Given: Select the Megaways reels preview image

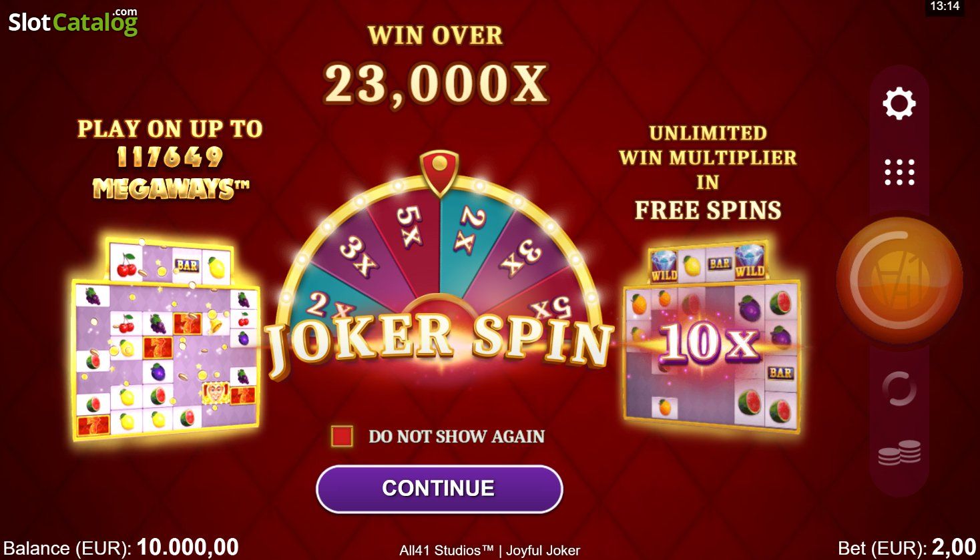Looking at the screenshot, I should 166,337.
